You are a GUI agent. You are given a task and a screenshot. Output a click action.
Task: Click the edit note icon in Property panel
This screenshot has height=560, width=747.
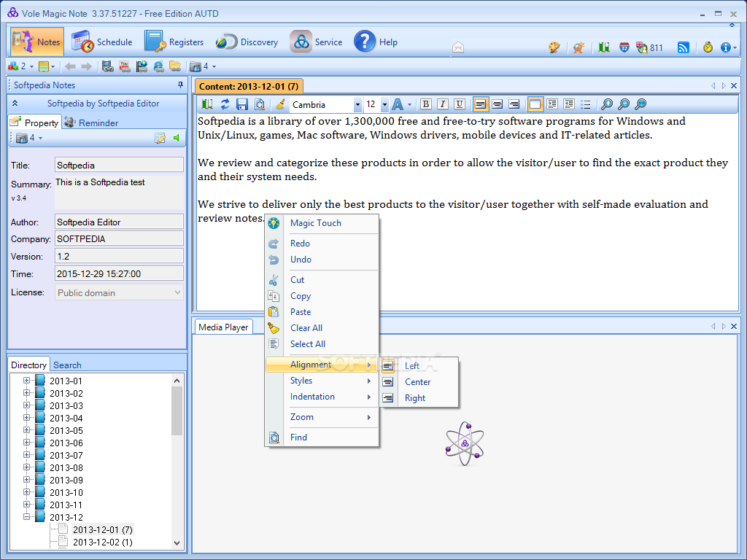point(160,138)
